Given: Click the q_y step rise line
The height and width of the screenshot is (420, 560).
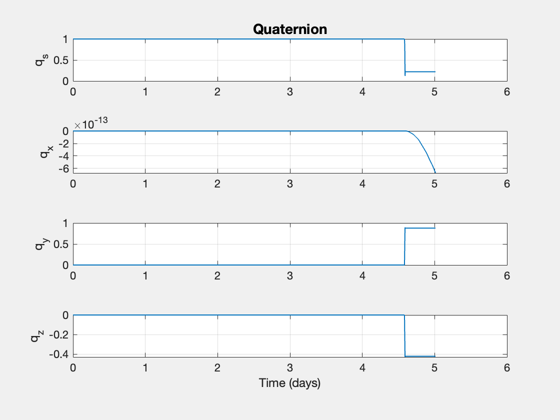Looking at the screenshot, I should coord(405,246).
